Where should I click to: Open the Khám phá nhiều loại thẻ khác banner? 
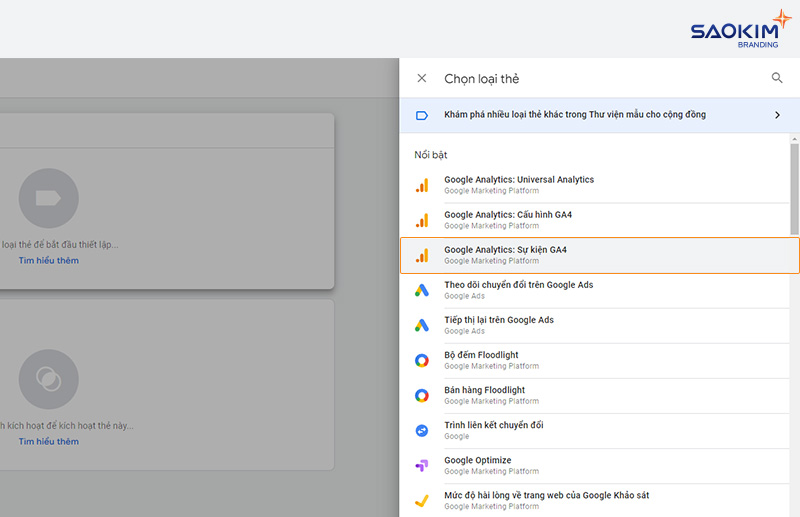[599, 115]
